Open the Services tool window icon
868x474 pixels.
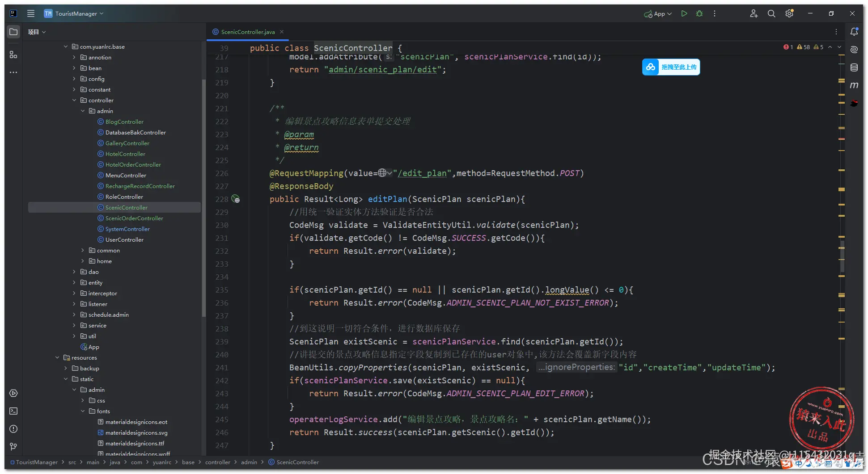click(x=13, y=393)
